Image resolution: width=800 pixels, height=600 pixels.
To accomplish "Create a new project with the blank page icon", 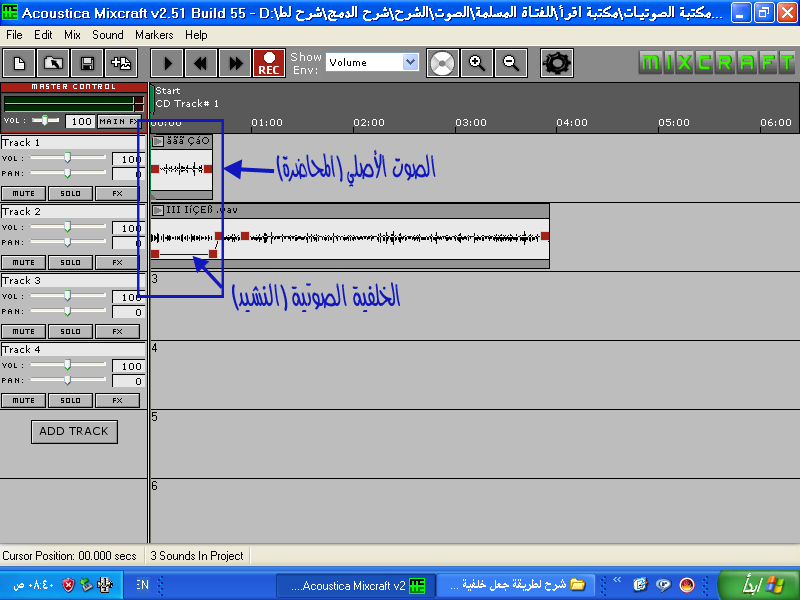I will [x=19, y=63].
